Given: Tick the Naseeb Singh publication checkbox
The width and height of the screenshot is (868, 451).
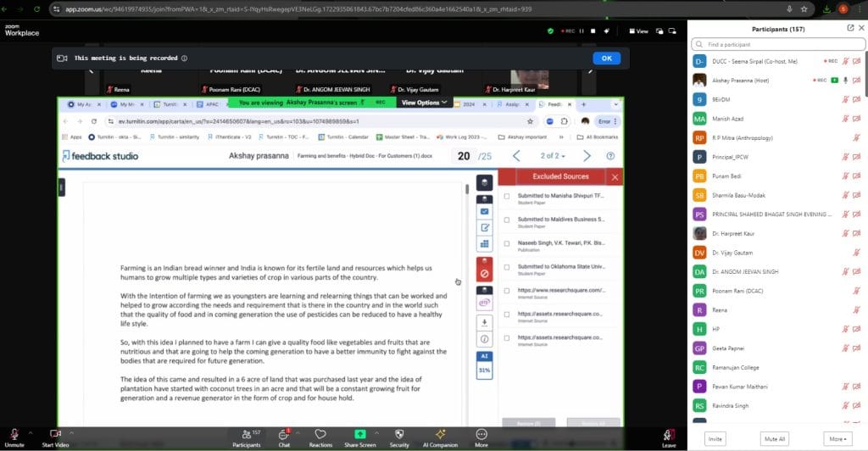Looking at the screenshot, I should pyautogui.click(x=507, y=242).
